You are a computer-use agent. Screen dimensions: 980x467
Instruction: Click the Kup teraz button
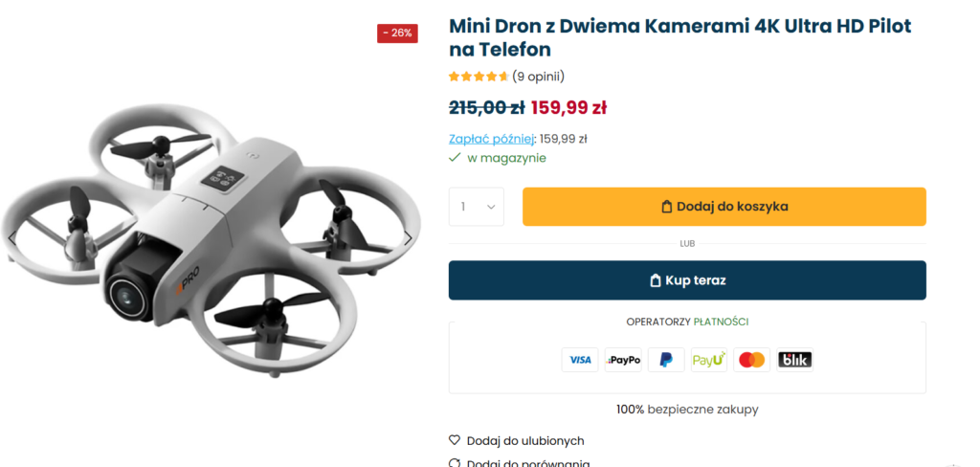coord(687,280)
